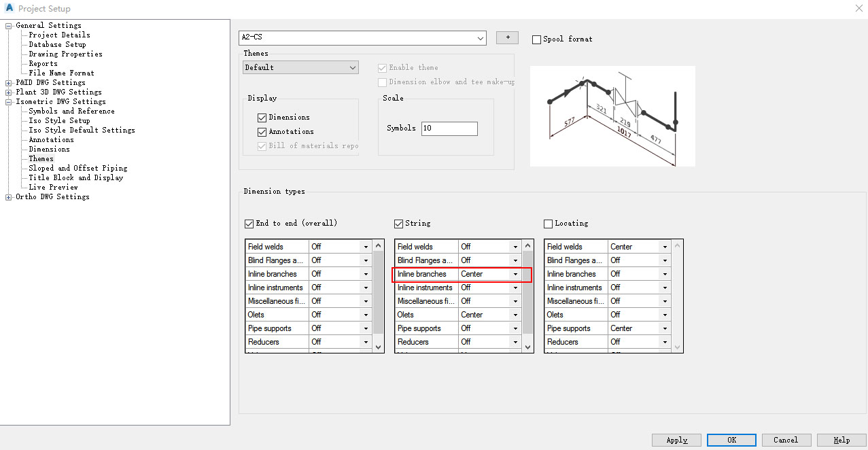
Task: Select Iso Style Default Settings item
Action: 82,131
